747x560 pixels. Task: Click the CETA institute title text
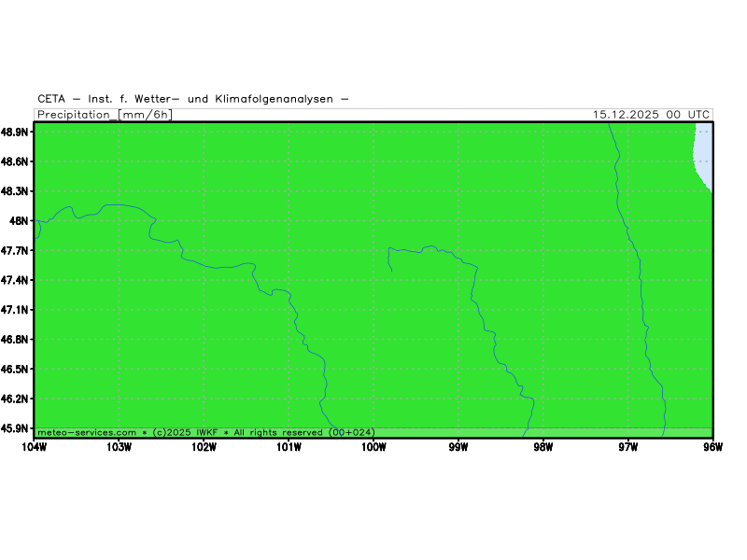193,99
